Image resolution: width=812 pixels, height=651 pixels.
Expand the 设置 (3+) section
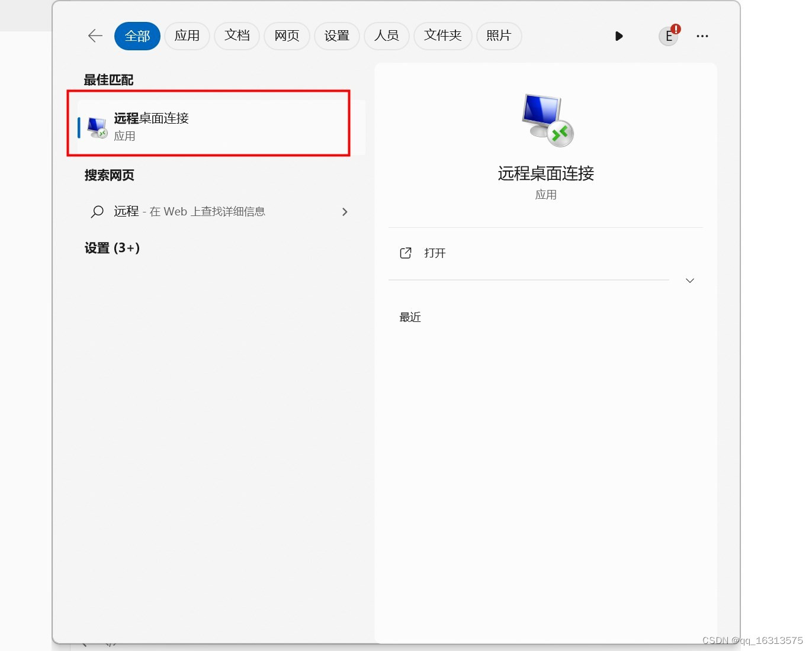[112, 248]
